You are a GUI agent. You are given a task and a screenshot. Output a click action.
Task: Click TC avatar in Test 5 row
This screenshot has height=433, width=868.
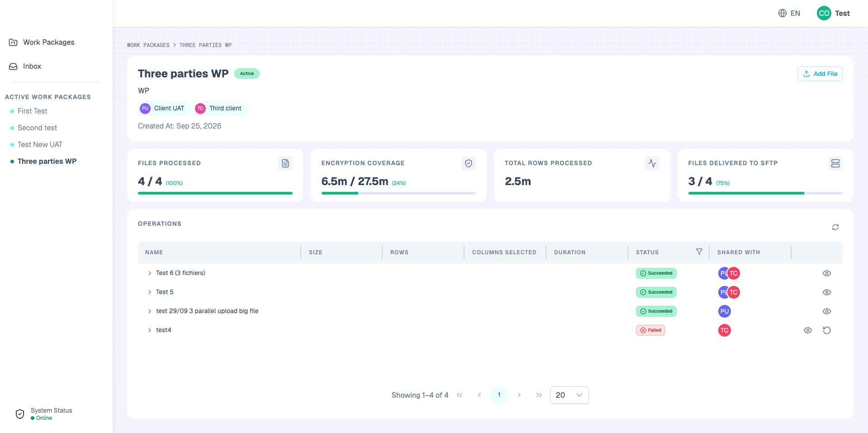734,292
